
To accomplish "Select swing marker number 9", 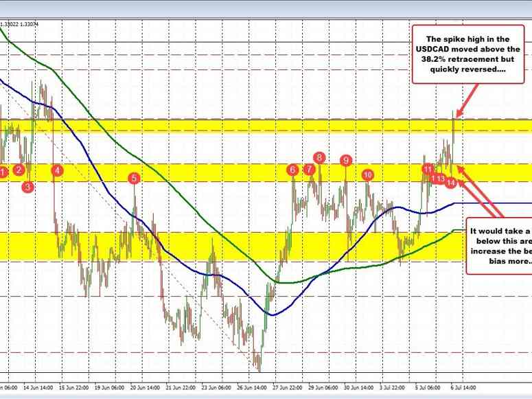I will [346, 160].
